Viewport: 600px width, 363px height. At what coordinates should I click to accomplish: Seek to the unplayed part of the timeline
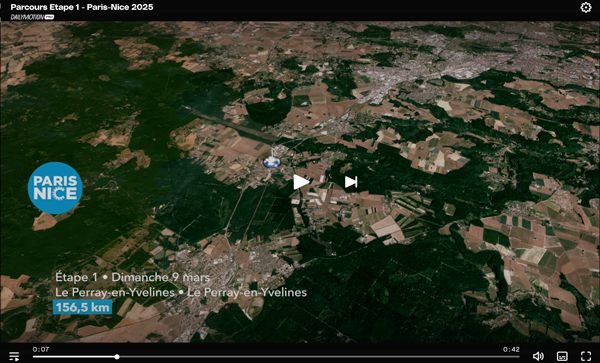[319, 356]
